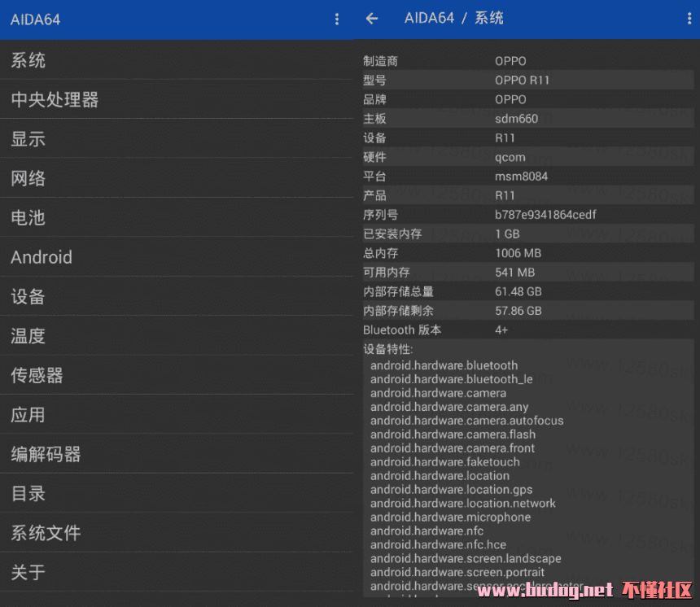Select the Bluetooth 版本 4+ row

528,330
